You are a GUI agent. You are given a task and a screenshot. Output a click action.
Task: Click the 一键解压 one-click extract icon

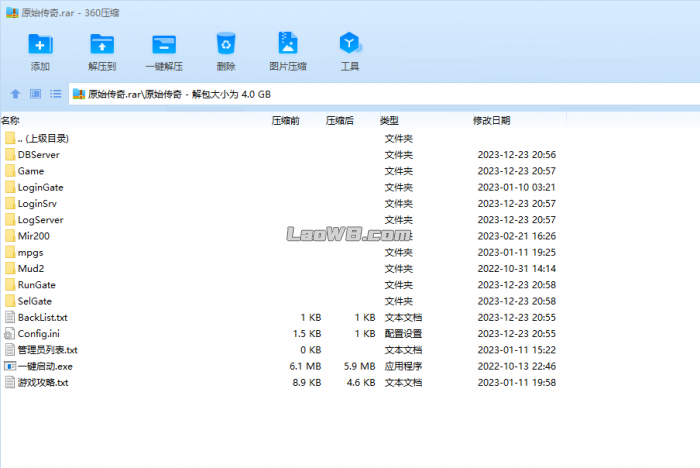(x=164, y=45)
